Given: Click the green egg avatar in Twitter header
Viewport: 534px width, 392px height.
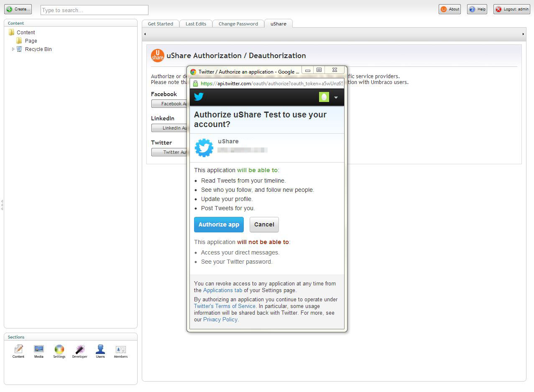Looking at the screenshot, I should point(324,97).
